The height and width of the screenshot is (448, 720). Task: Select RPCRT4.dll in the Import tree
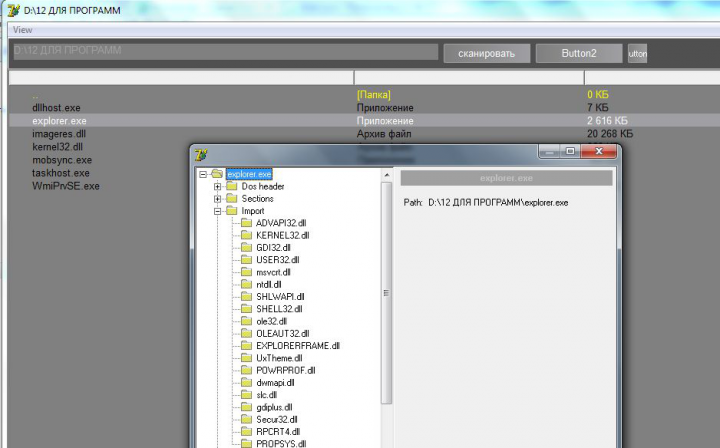tap(278, 432)
